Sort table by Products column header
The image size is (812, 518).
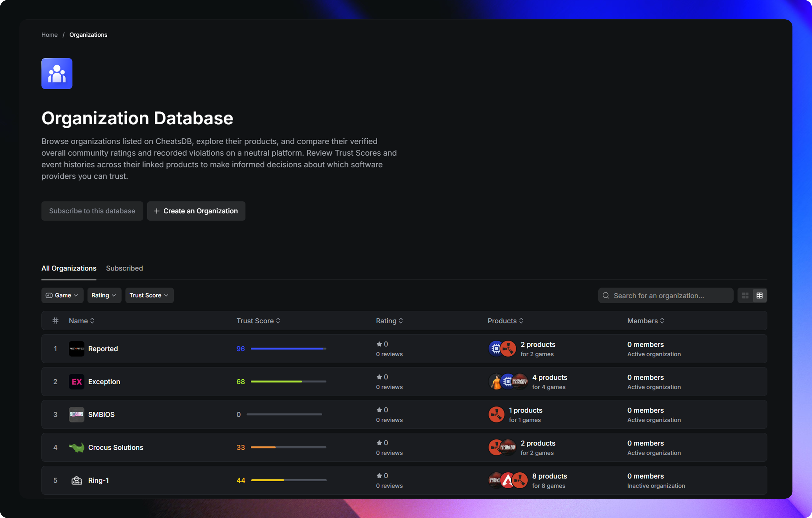[x=505, y=321]
